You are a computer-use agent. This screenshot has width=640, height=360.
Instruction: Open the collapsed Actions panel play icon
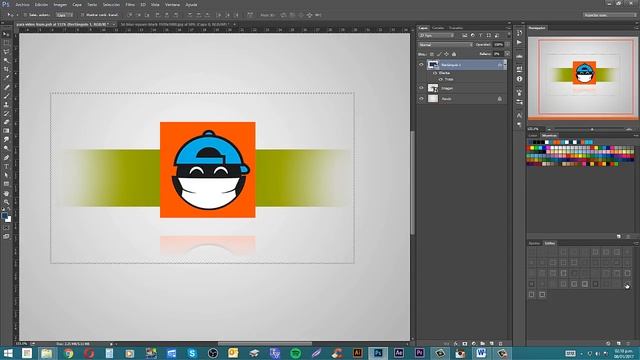[519, 42]
